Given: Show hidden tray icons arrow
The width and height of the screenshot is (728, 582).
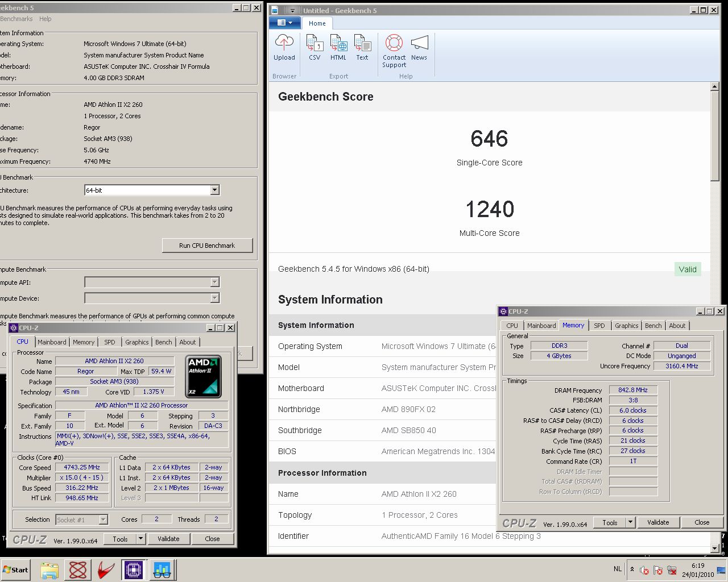Looking at the screenshot, I should (632, 569).
